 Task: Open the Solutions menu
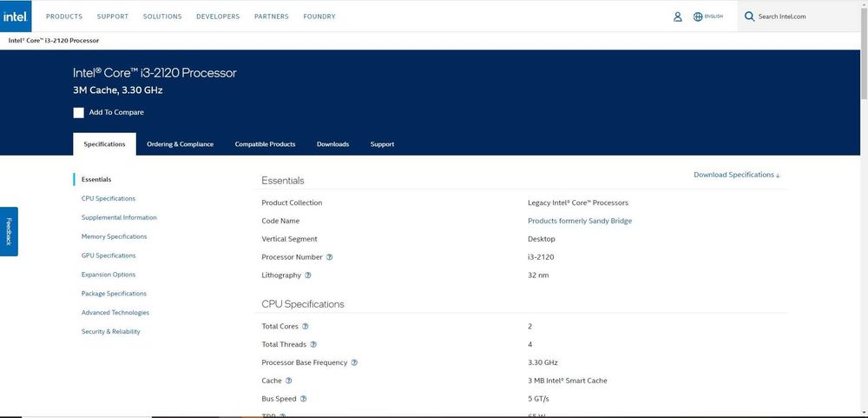[162, 17]
